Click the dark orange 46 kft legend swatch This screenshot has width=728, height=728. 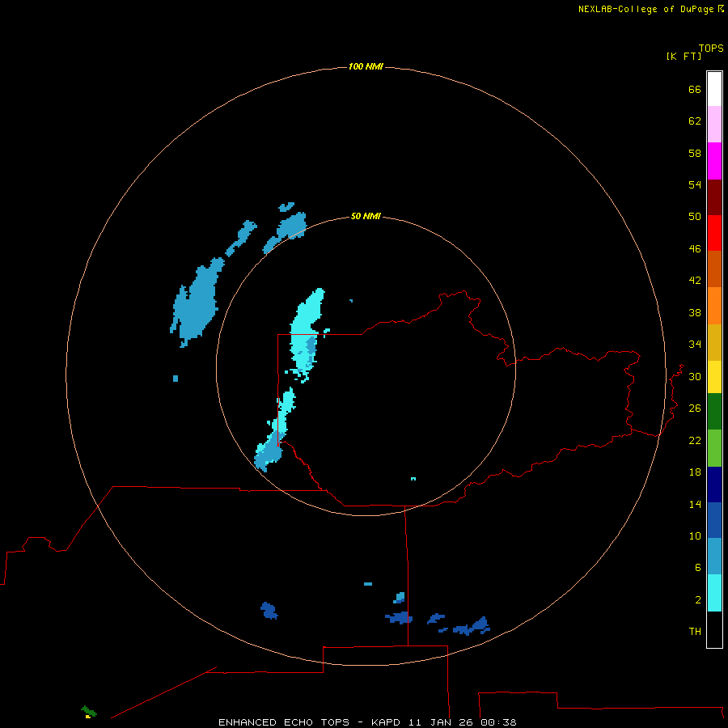(x=714, y=269)
